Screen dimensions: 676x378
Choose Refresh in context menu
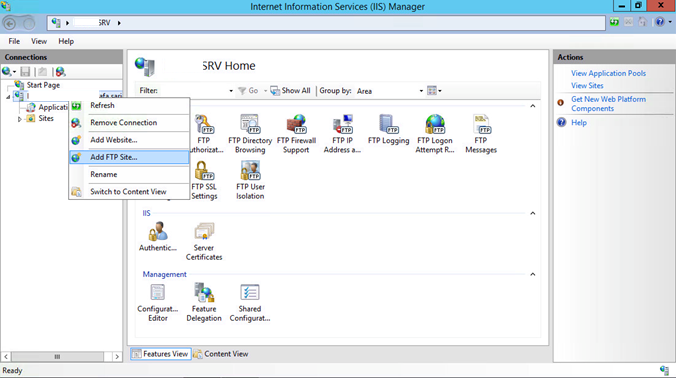[129, 106]
